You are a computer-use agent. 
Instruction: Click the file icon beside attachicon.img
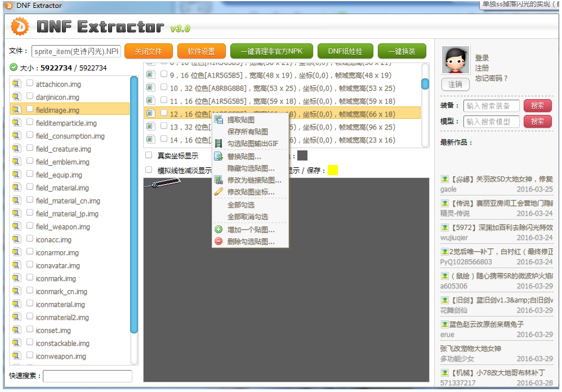(x=16, y=84)
